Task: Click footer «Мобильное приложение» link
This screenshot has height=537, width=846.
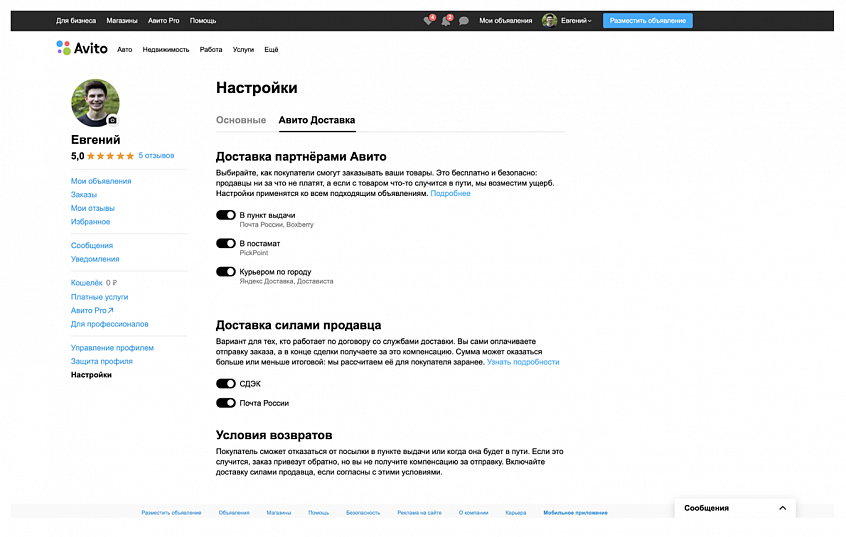Action: (575, 513)
